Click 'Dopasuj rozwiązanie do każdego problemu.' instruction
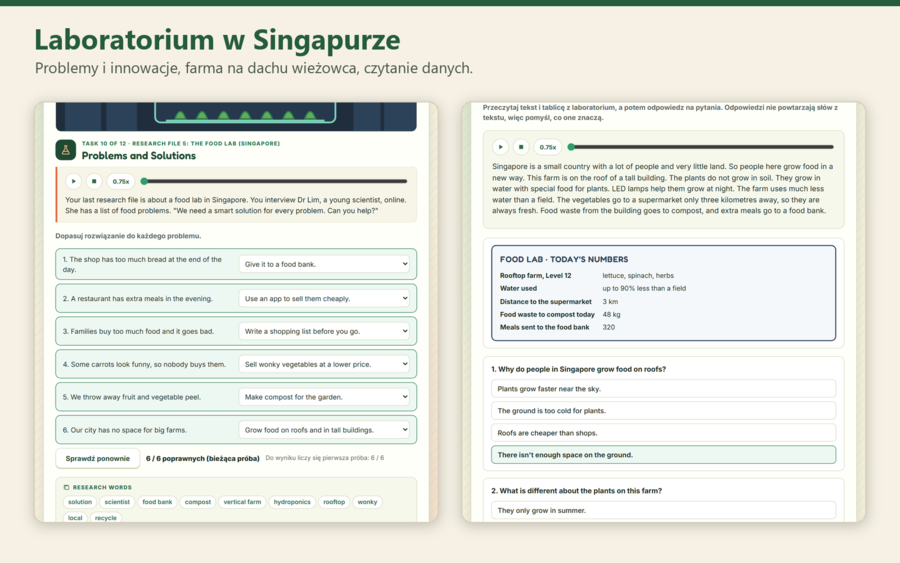 [129, 236]
